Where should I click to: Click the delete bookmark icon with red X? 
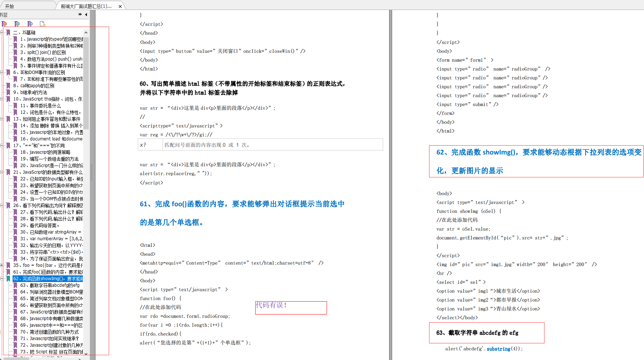point(4,24)
